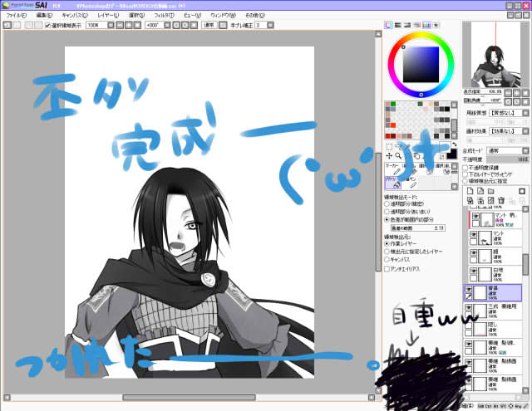Show the swatches panel icon
The height and width of the screenshot is (411, 532).
point(426,25)
